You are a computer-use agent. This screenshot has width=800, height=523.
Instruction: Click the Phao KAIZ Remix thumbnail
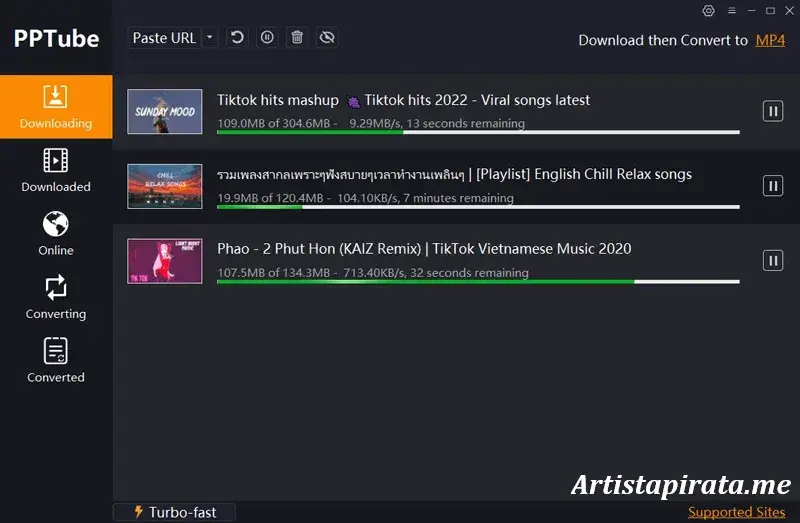pyautogui.click(x=165, y=261)
